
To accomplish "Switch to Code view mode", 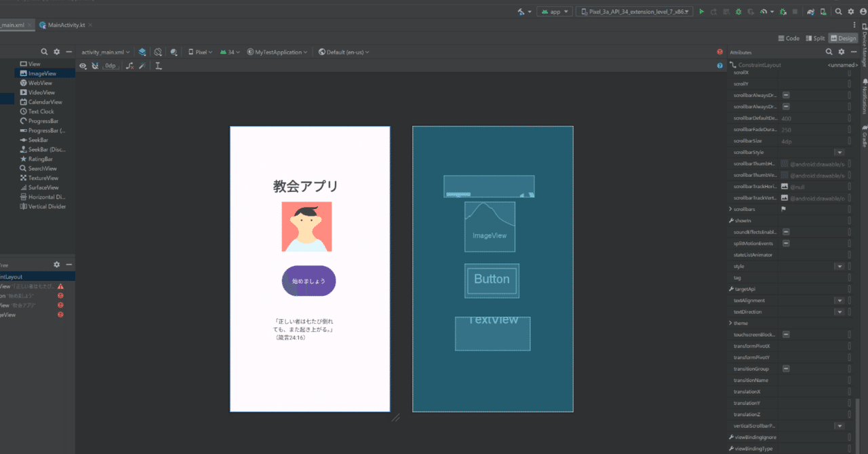I will [789, 38].
